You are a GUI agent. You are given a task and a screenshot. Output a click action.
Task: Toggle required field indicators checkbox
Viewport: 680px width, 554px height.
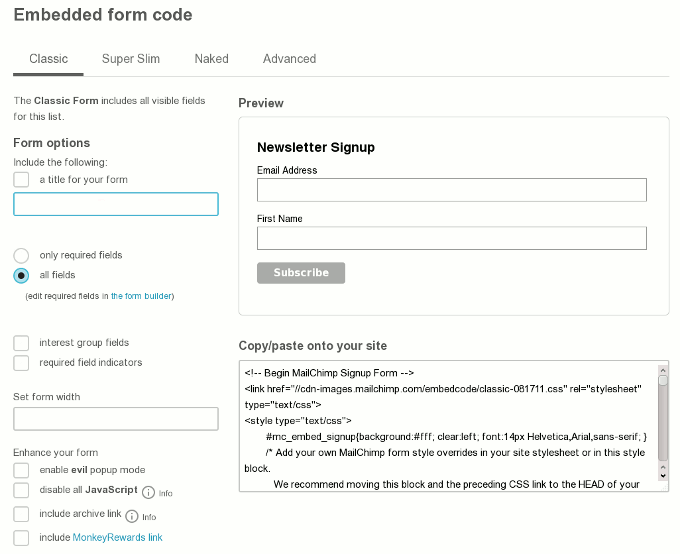click(x=21, y=363)
